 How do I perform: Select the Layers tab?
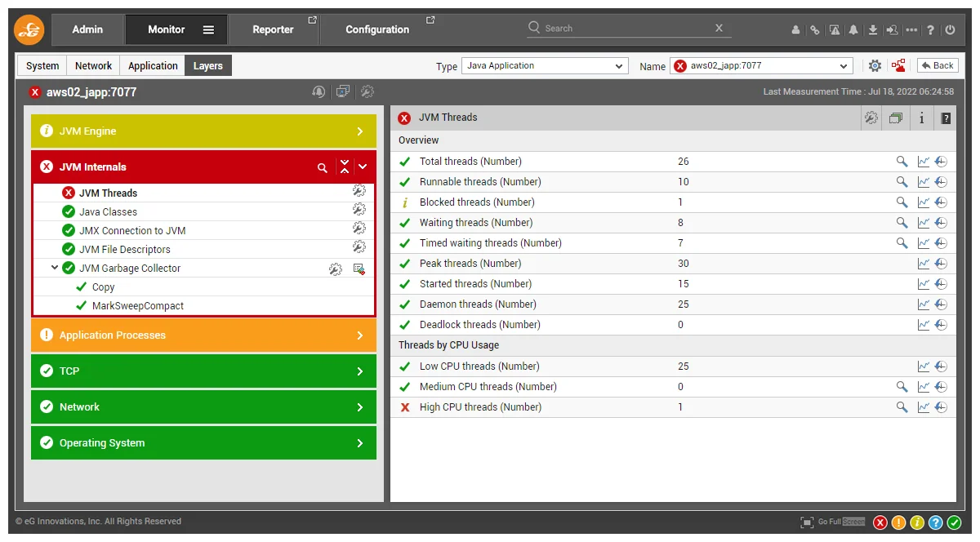(x=208, y=66)
